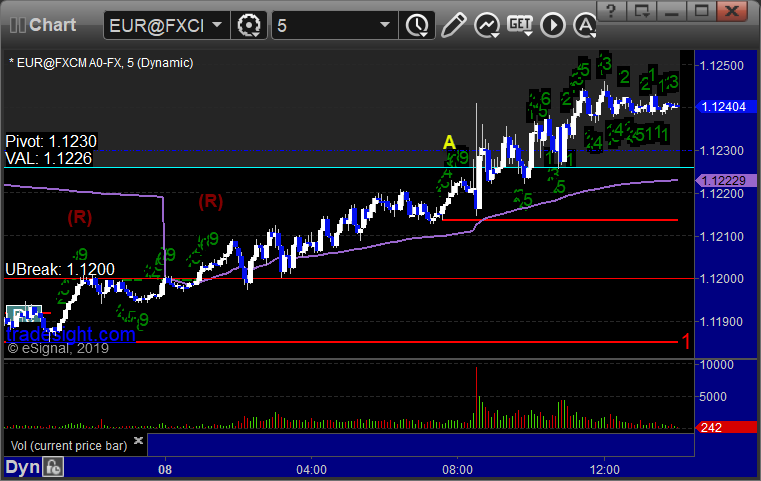Click the purple 1.12229 price tag
This screenshot has height=481, width=761.
(x=726, y=181)
